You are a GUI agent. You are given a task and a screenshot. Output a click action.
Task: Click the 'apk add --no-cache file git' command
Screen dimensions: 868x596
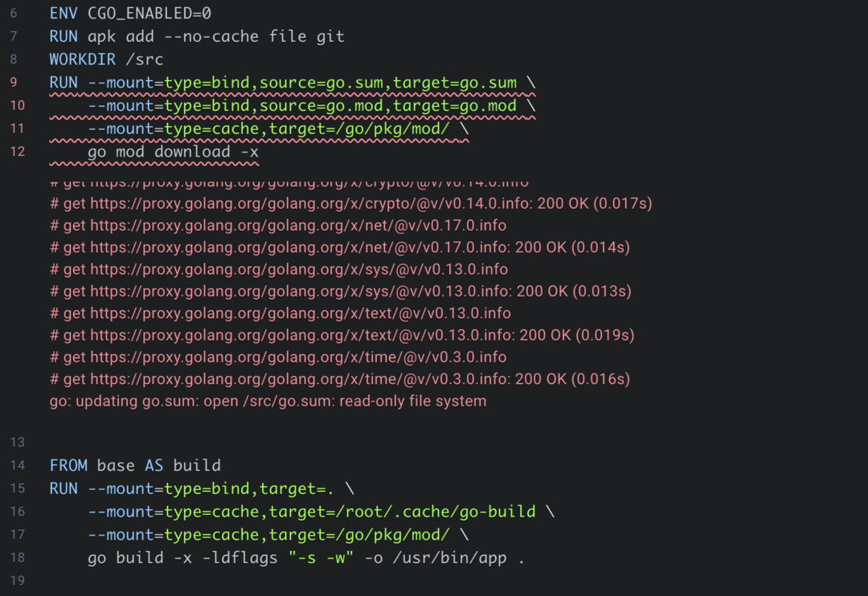[215, 36]
